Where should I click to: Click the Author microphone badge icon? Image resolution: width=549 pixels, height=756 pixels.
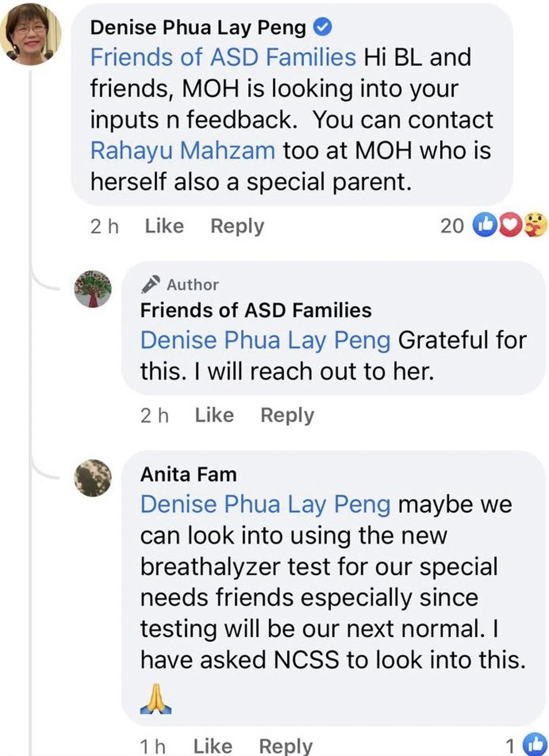[151, 284]
